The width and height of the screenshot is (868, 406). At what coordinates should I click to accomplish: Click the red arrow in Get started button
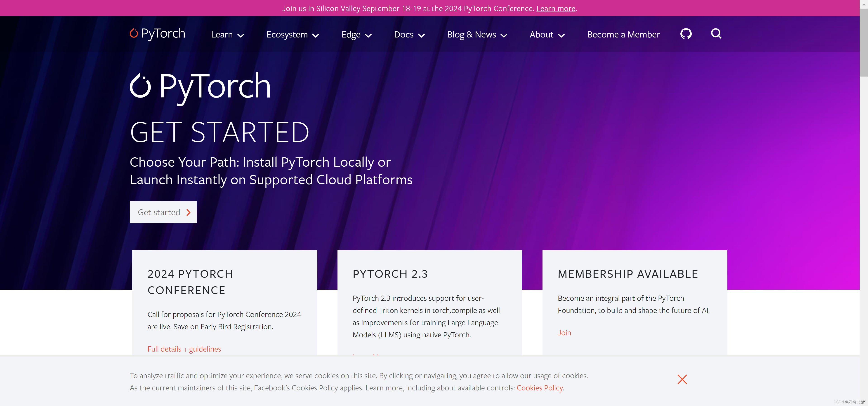pos(188,212)
